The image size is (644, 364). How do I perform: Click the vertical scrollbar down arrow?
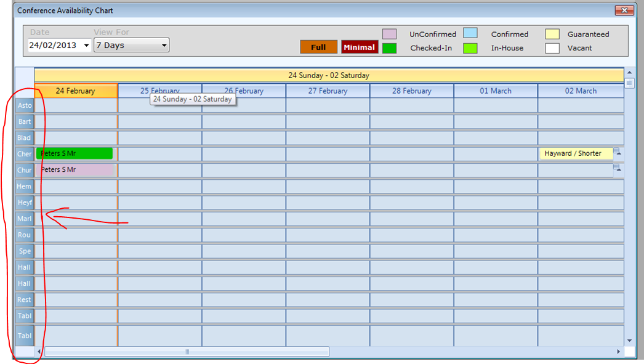(x=629, y=341)
